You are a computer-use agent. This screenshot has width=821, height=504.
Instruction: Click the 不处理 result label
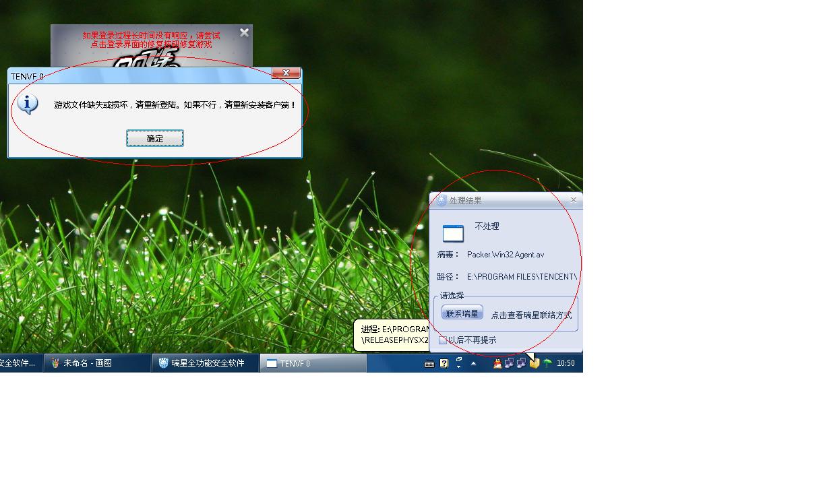tap(487, 226)
